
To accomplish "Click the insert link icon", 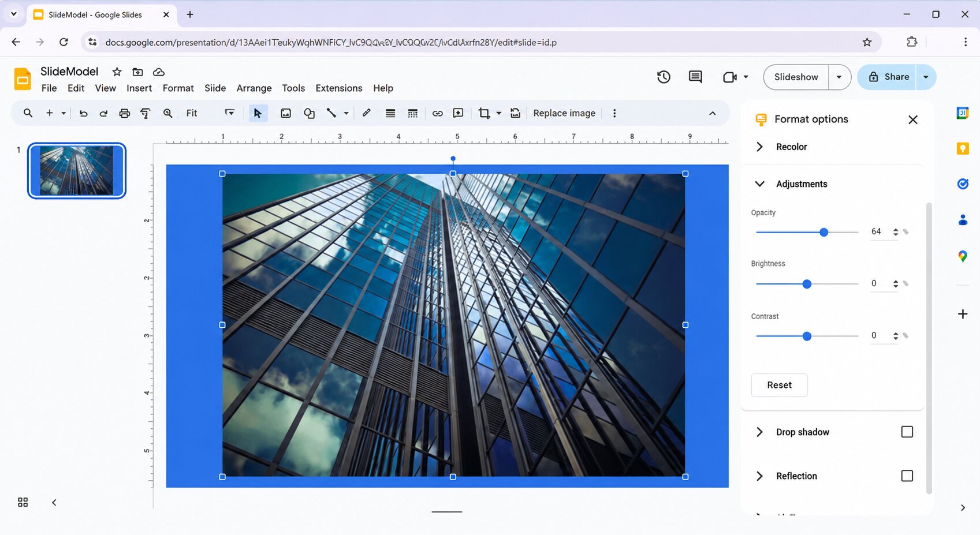I will point(437,113).
